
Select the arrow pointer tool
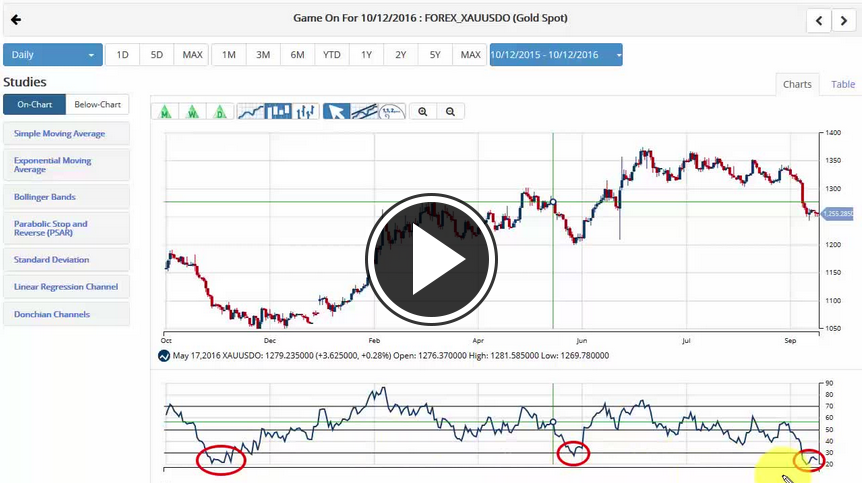(336, 112)
